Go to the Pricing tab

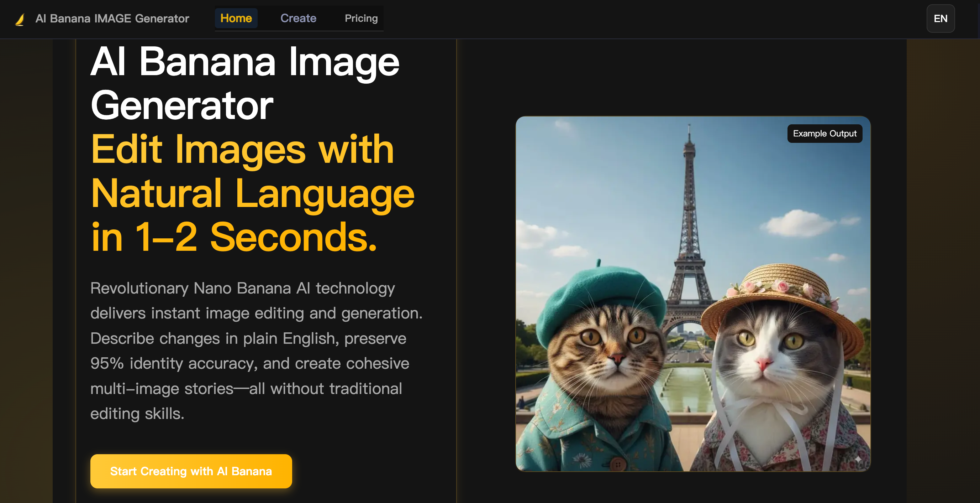coord(361,18)
